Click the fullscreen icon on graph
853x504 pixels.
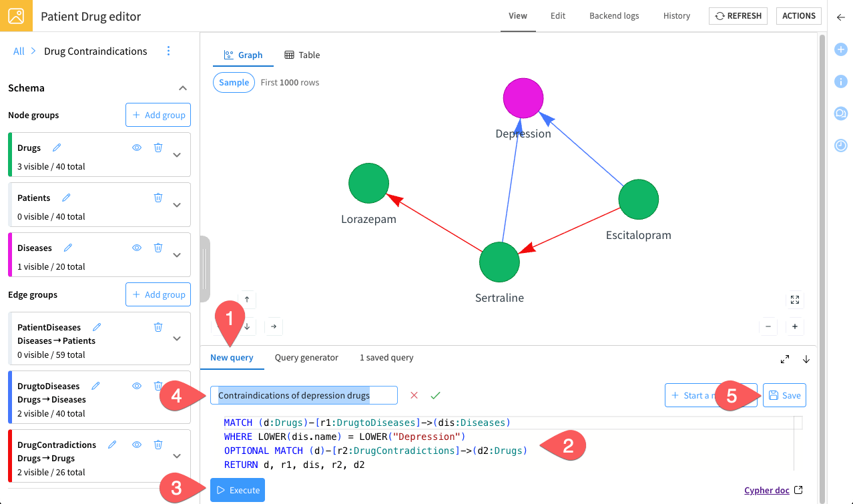click(x=795, y=300)
